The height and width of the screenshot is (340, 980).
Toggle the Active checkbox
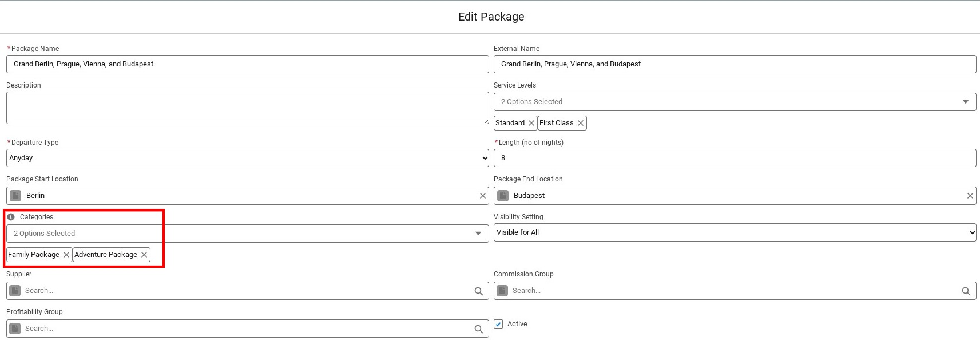pos(498,324)
